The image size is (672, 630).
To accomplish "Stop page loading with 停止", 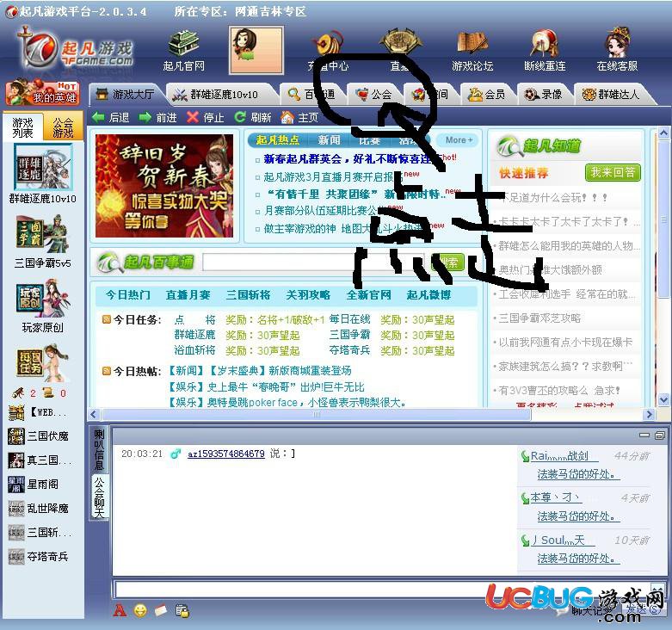I will 206,117.
